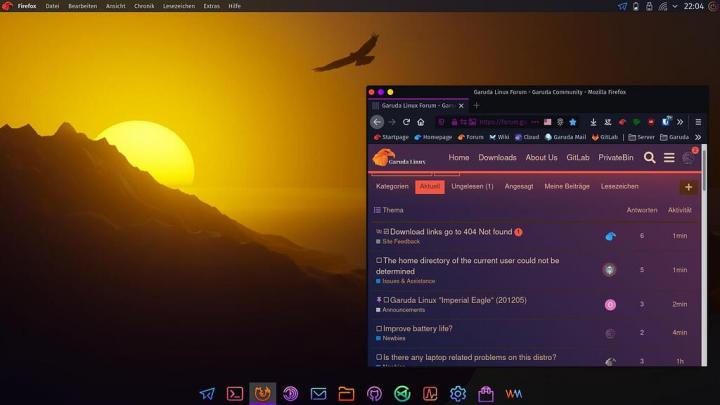This screenshot has height=405, width=720.
Task: Open GitHub Desktop icon in the dock
Action: tap(374, 393)
